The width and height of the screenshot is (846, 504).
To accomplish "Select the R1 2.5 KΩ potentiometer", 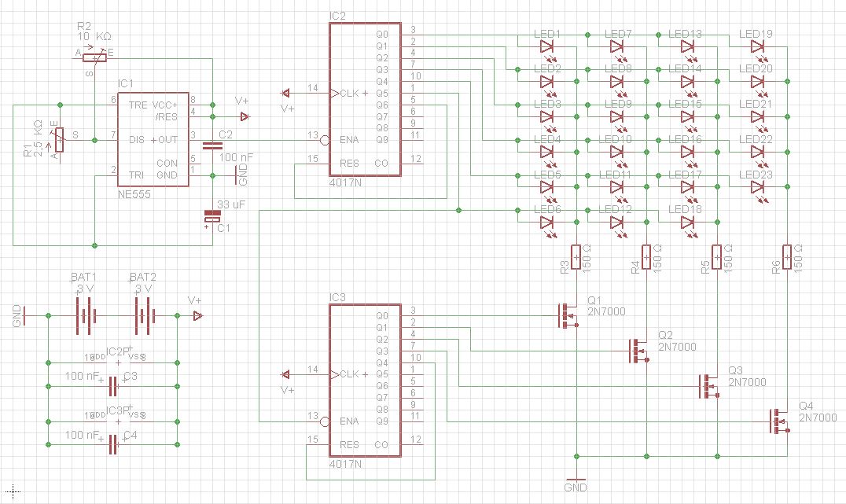I will coord(58,139).
